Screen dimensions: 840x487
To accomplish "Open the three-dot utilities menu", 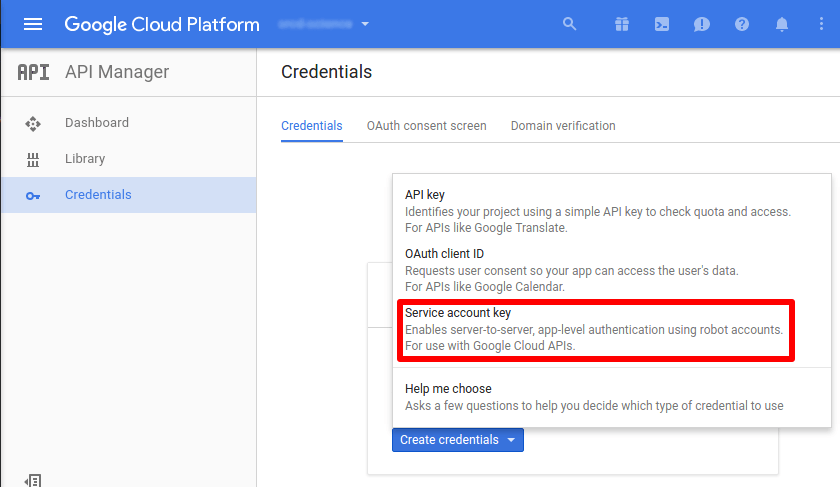I will [x=821, y=24].
